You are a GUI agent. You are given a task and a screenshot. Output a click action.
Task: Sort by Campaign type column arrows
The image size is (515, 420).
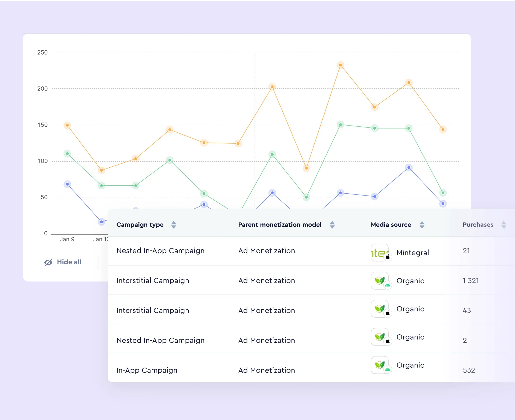(173, 225)
